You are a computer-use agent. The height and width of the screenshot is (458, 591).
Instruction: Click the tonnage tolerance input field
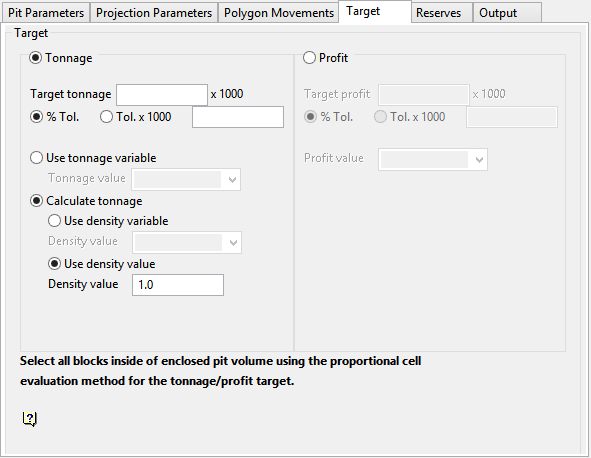[238, 117]
